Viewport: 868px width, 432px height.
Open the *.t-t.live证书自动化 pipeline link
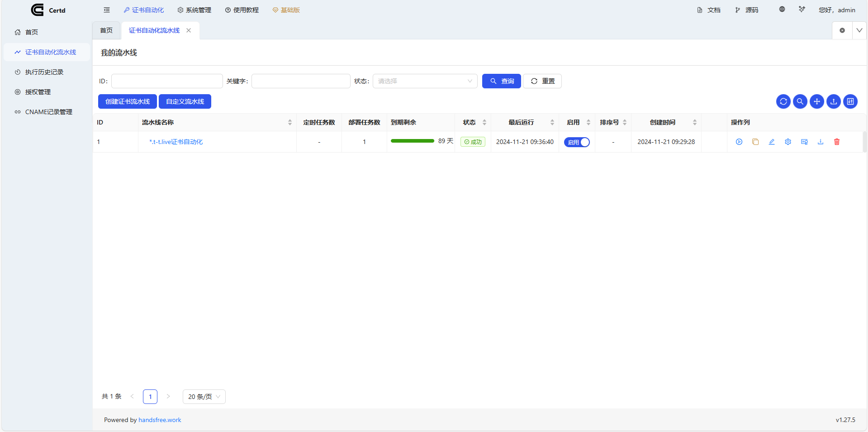[176, 142]
